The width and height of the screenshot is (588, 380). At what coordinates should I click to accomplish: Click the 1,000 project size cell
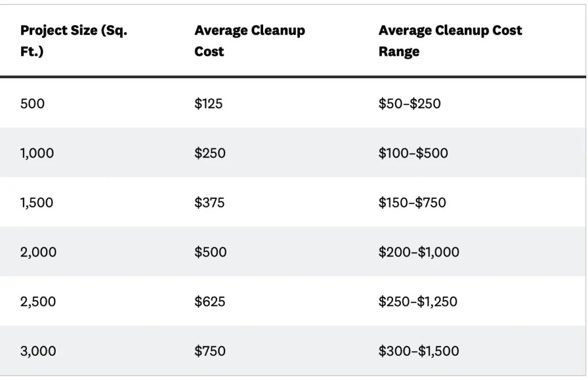click(x=37, y=153)
